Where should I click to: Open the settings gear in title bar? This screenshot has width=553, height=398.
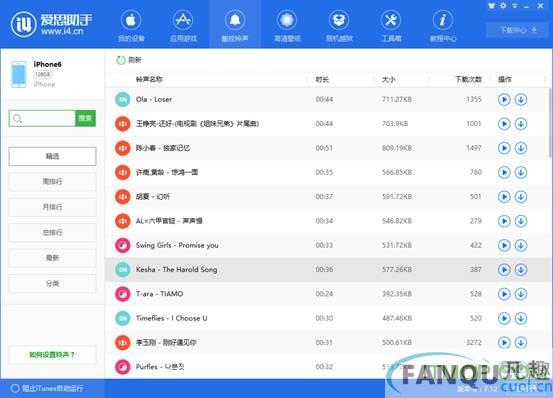pos(503,6)
